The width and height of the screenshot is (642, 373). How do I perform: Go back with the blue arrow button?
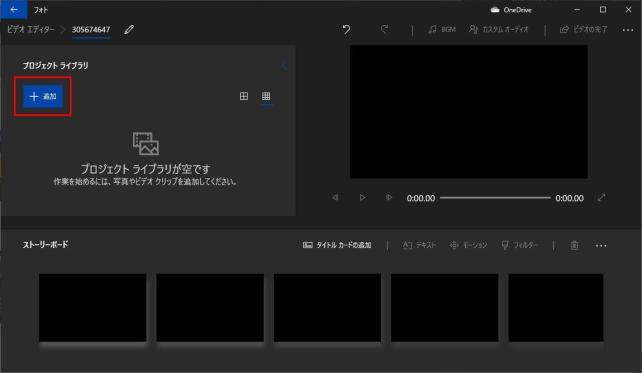pos(14,9)
